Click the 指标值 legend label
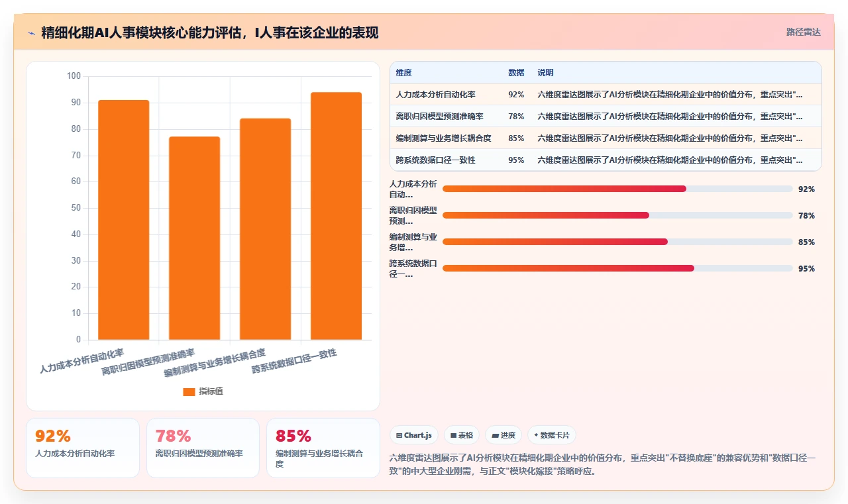 [211, 391]
